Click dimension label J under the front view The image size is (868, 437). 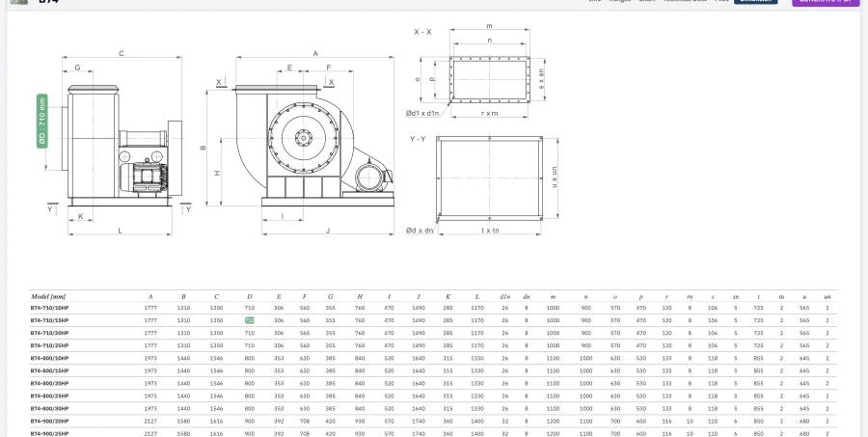(328, 231)
